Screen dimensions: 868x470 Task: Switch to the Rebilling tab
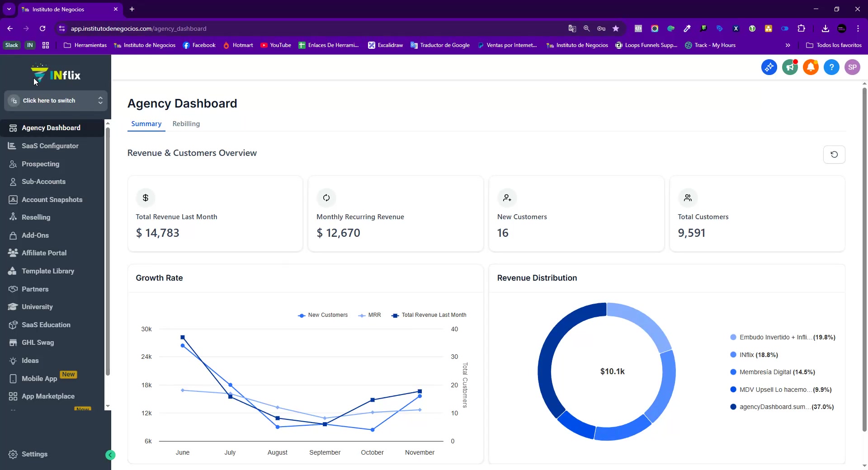(186, 124)
